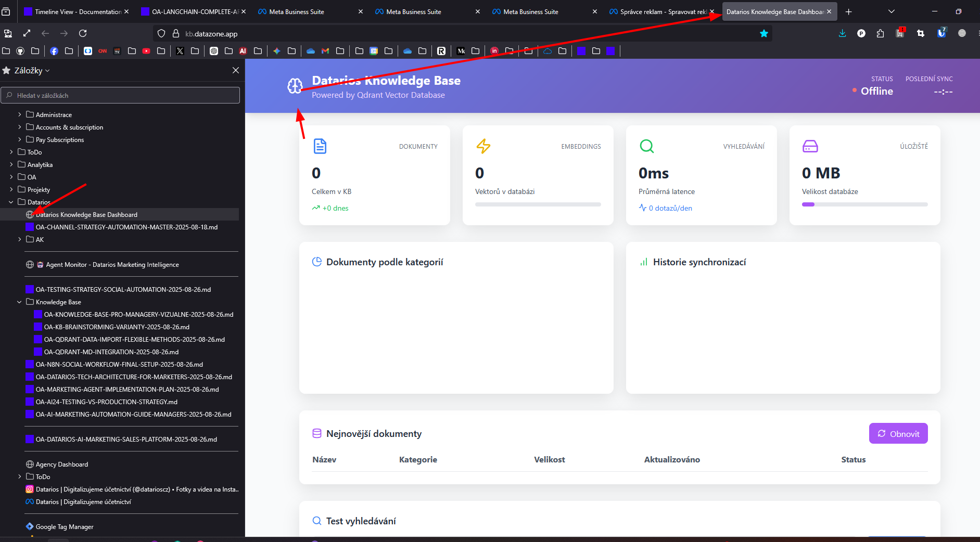The image size is (980, 542).
Task: Close the bookmarks sidebar panel
Action: pyautogui.click(x=235, y=70)
